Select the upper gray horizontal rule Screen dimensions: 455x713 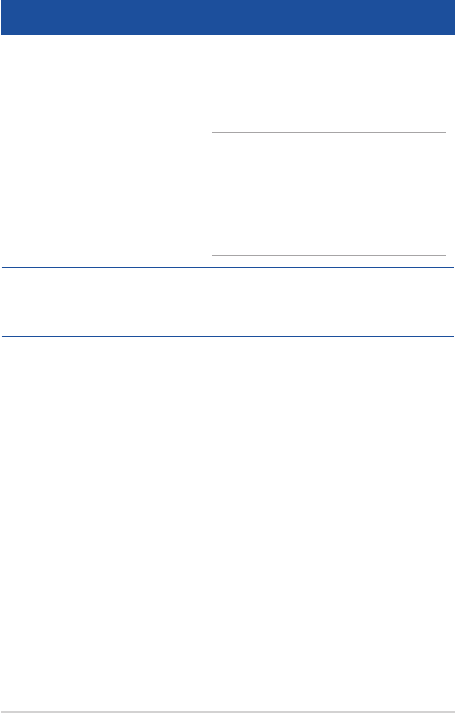329,132
